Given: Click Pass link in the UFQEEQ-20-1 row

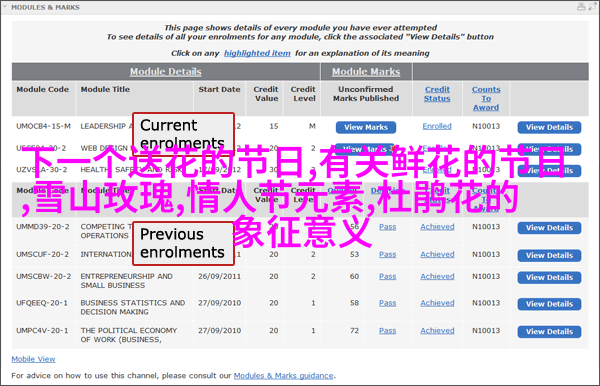Looking at the screenshot, I should (388, 303).
